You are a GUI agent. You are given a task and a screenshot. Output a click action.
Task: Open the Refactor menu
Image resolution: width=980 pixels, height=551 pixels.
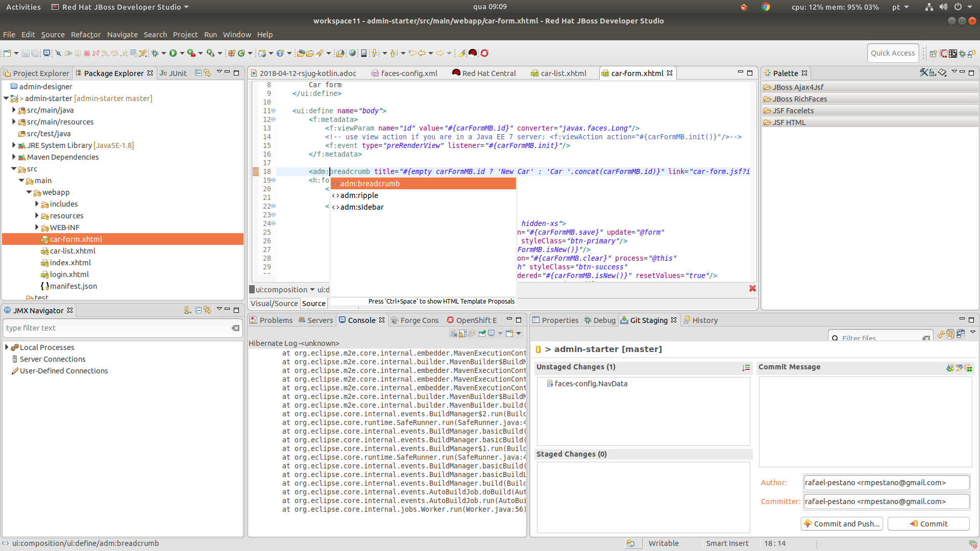tap(85, 34)
